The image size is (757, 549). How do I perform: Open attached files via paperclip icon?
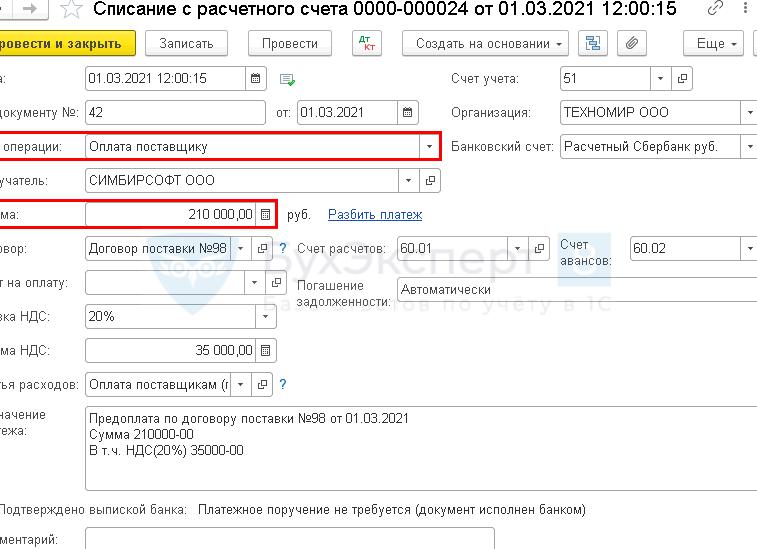(631, 43)
